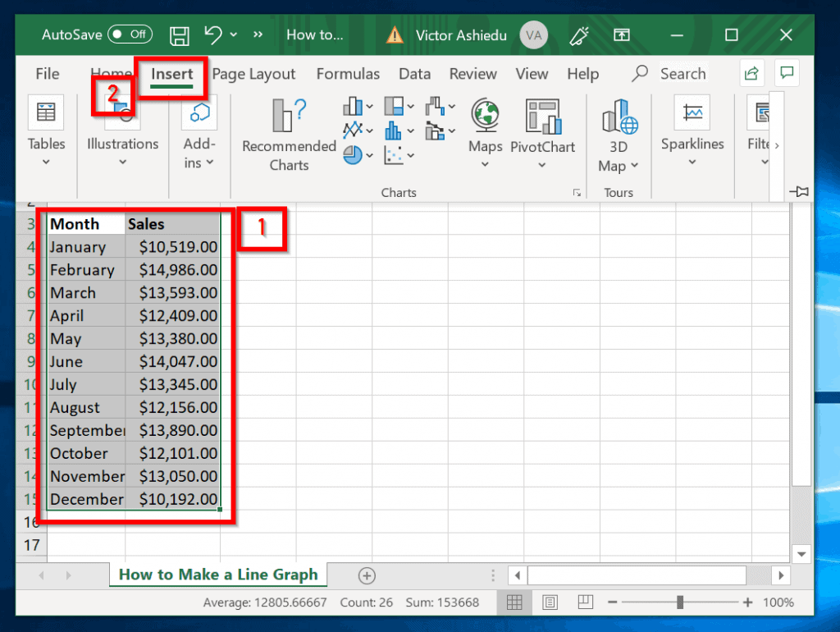Click horizontal scrollbar right arrow
Image resolution: width=840 pixels, height=632 pixels.
[781, 575]
